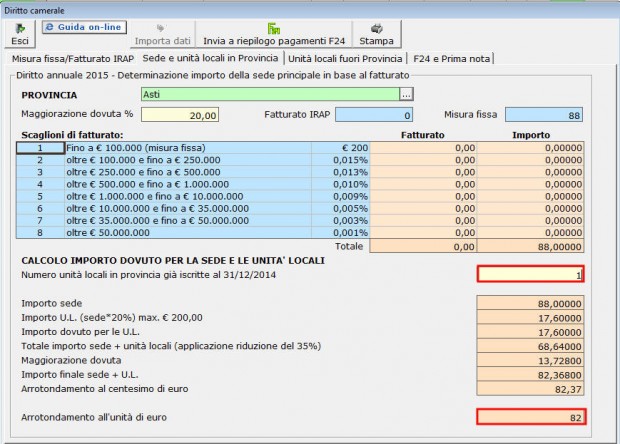Click the Importo column header

[531, 135]
